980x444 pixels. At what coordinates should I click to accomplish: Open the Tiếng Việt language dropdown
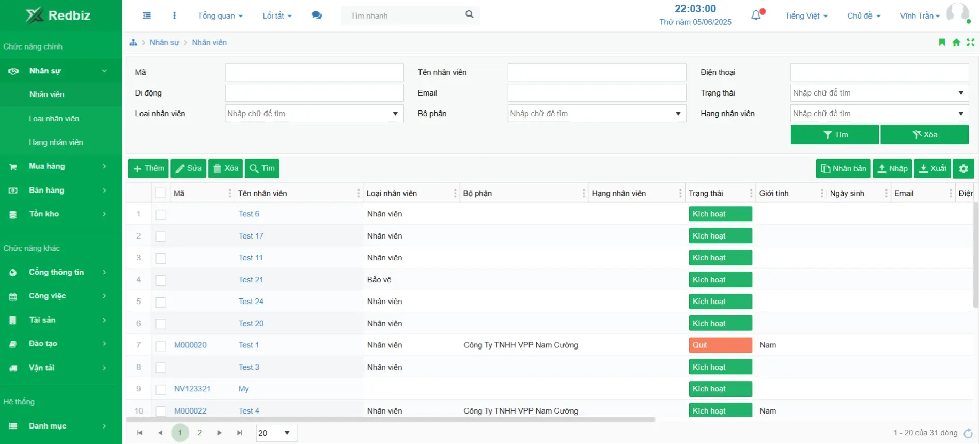806,15
